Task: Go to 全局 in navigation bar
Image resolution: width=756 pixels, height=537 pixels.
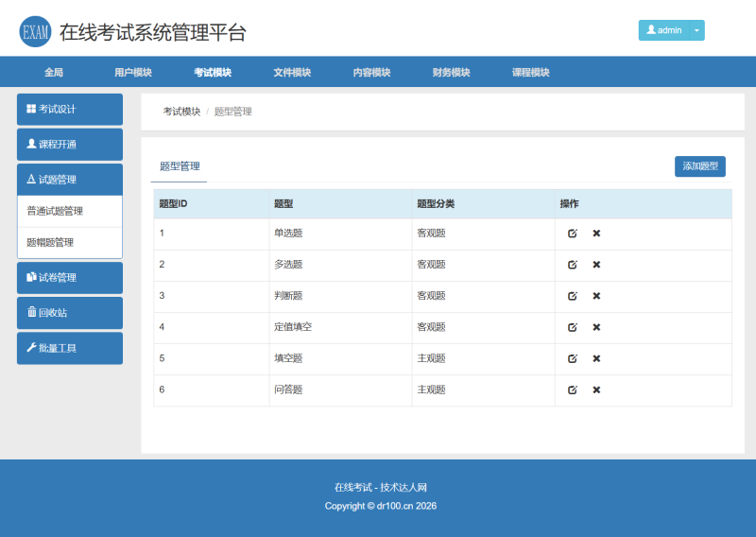Action: 54,73
